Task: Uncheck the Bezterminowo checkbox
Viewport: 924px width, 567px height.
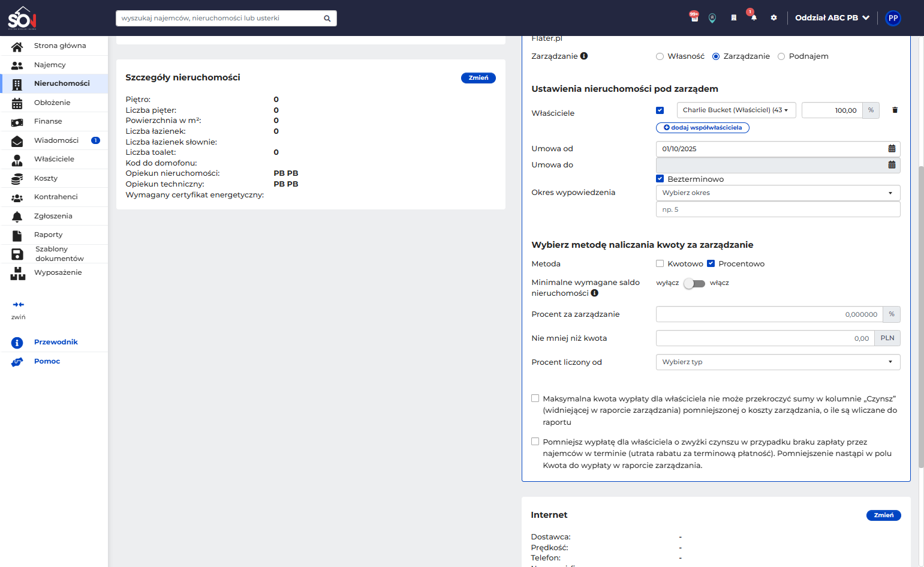Action: pyautogui.click(x=660, y=179)
